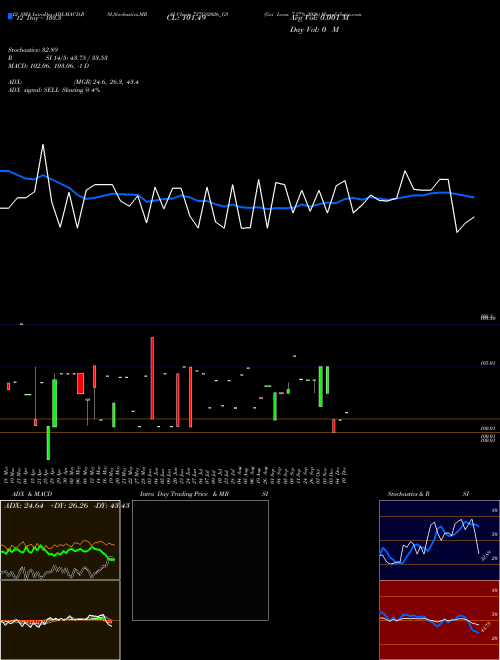Click the 'Stochastics & R' panel title
Image resolution: width=500 pixels, height=660 pixels.
tap(409, 494)
